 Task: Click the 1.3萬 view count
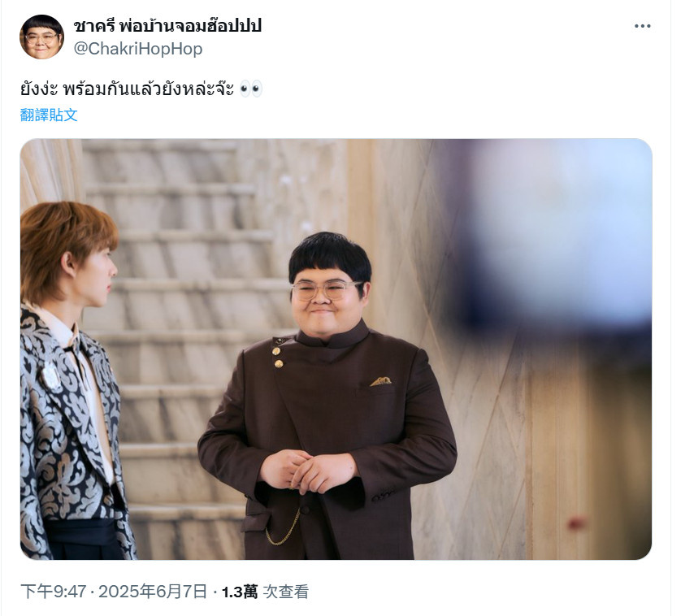point(240,592)
